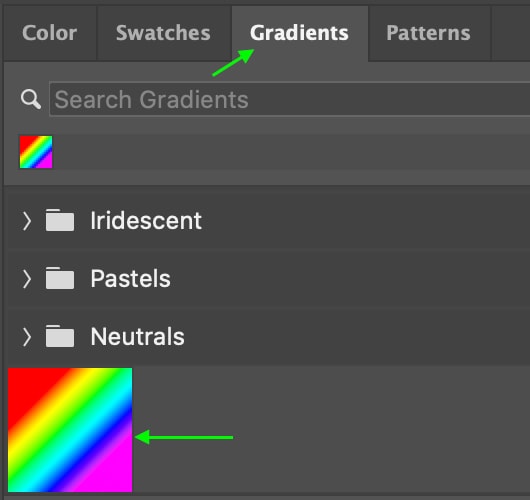Screen dimensions: 530x500
Task: Focus the Search Gradients field
Action: (290, 99)
